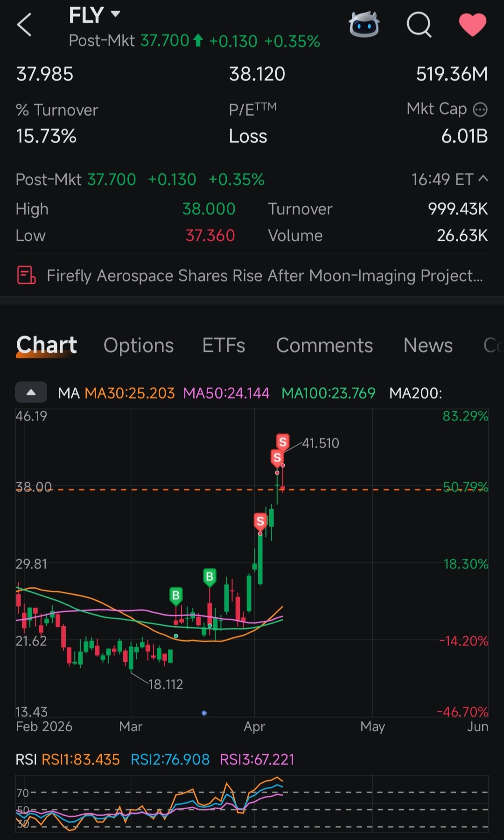Open the FLY ticker dropdown arrow

[115, 14]
